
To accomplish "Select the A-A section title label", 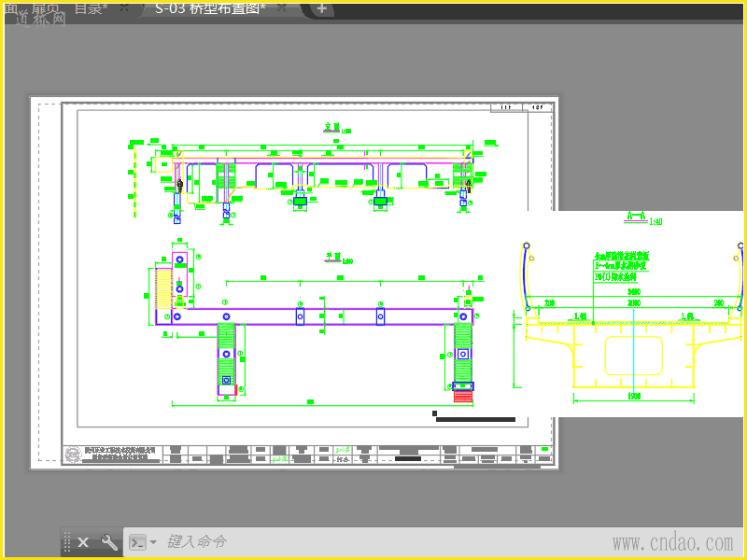I will [636, 217].
